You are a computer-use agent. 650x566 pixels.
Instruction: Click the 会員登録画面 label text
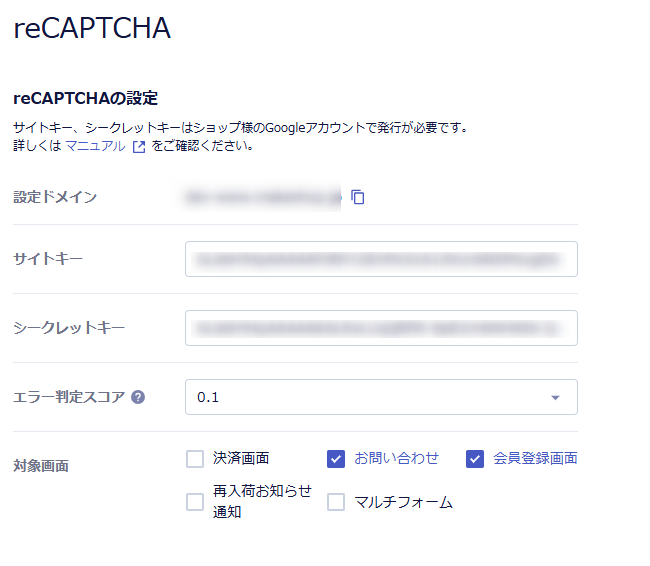[x=535, y=459]
